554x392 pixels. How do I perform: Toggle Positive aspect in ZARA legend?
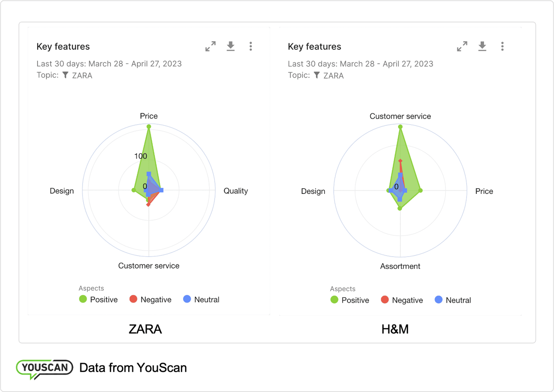tap(83, 299)
